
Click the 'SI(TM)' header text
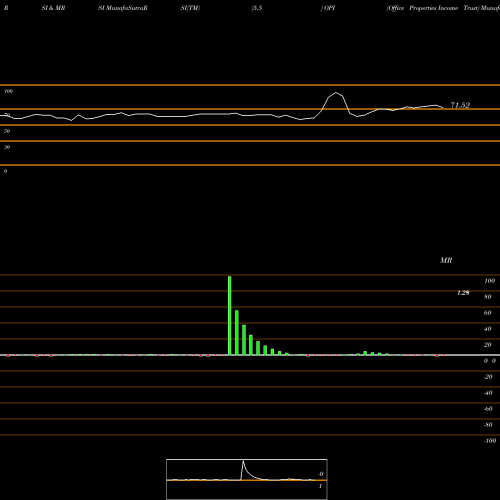click(x=190, y=8)
